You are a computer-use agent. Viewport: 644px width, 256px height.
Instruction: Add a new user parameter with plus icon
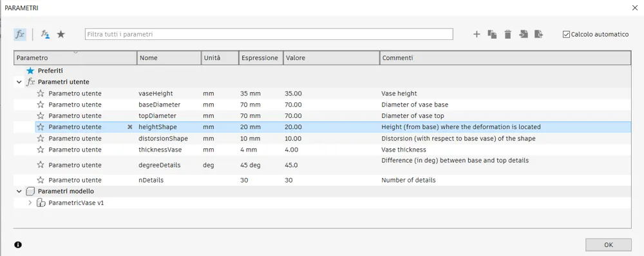pyautogui.click(x=477, y=34)
